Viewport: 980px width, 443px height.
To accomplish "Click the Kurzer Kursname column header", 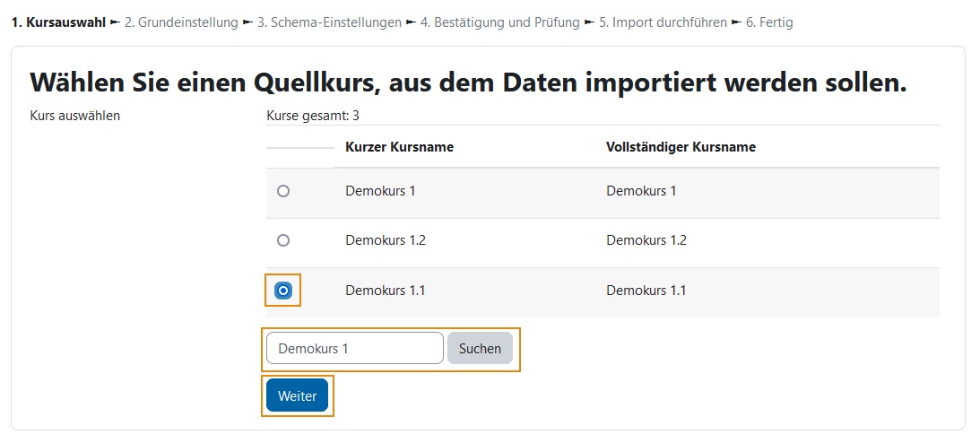I will coord(399,147).
